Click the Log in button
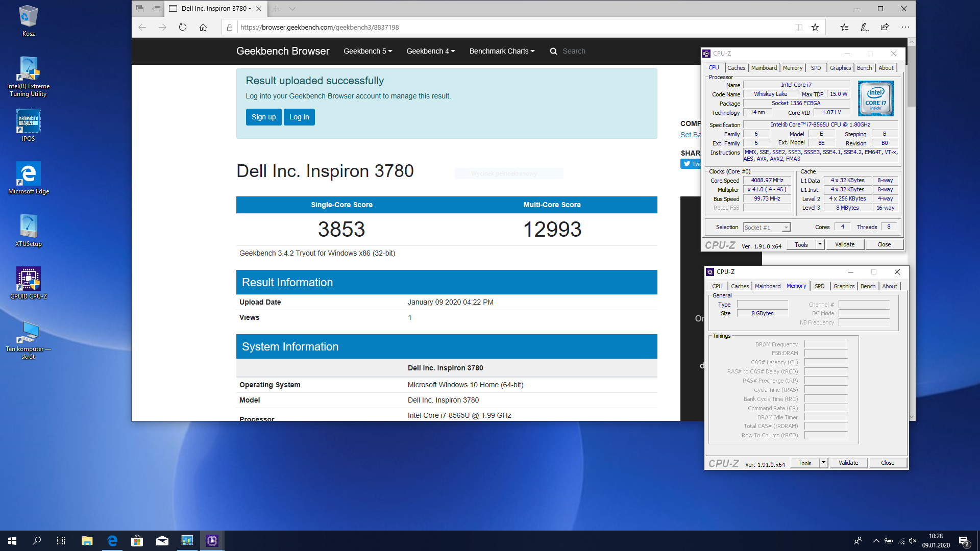This screenshot has height=551, width=980. [299, 117]
